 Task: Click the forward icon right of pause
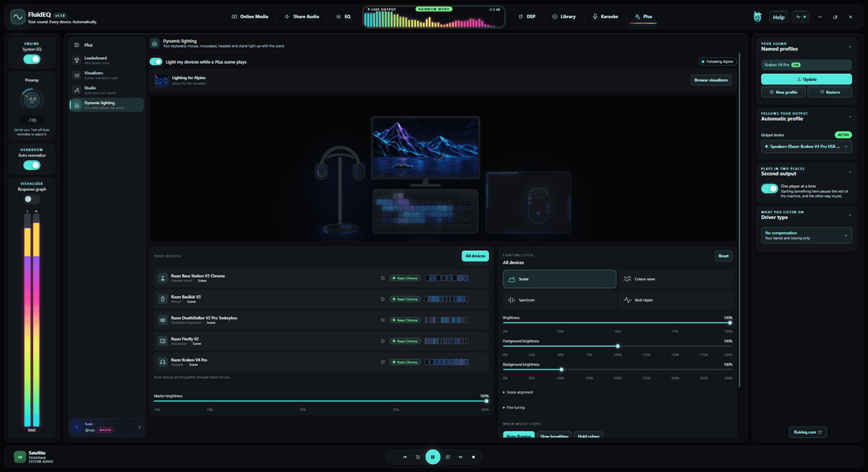(x=448, y=457)
